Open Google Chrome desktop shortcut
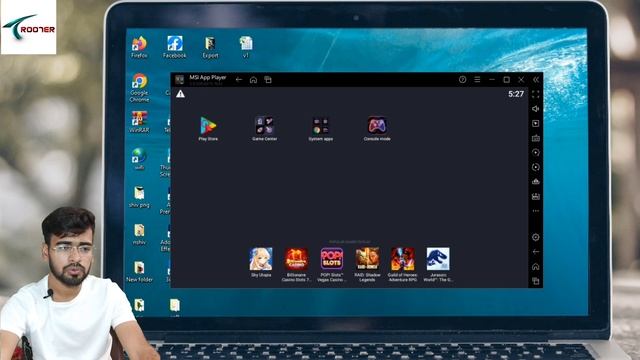This screenshot has height=360, width=640. point(139,88)
